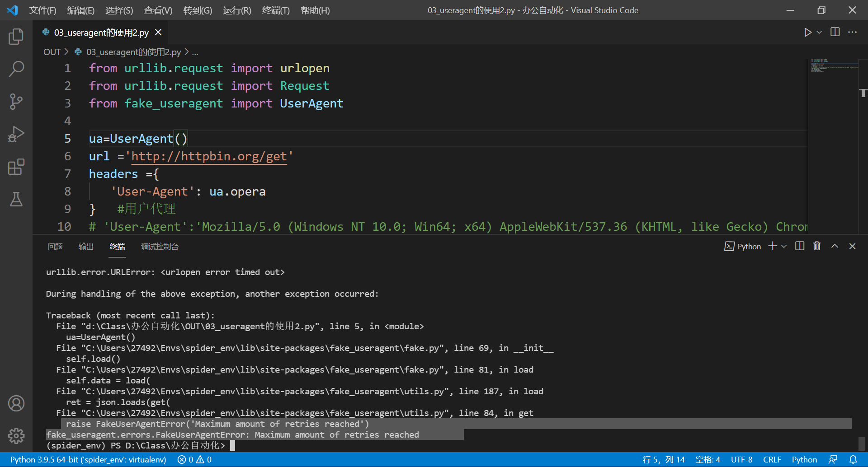The width and height of the screenshot is (868, 467).
Task: Open errors and warnings count
Action: click(x=195, y=460)
